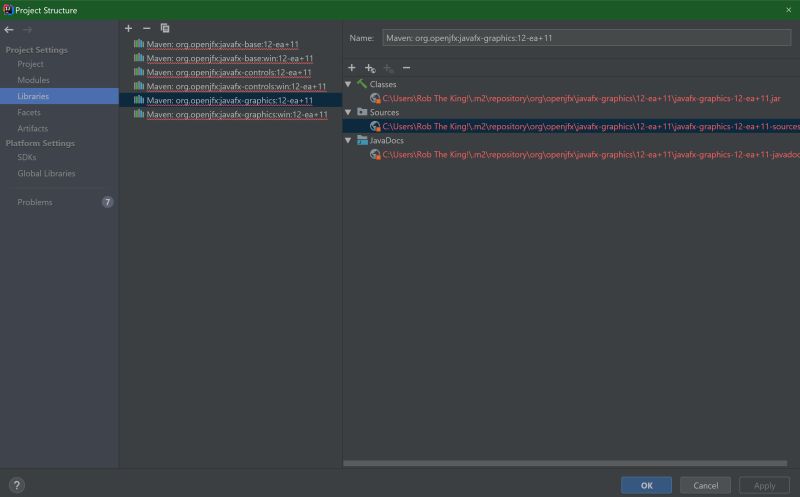Click the Apply button
800x497 pixels.
pyautogui.click(x=764, y=485)
